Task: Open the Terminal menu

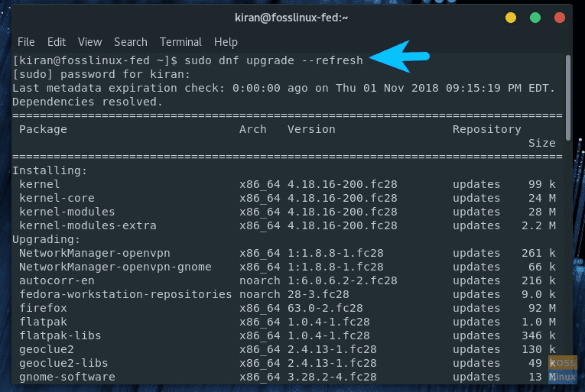Action: pos(180,42)
